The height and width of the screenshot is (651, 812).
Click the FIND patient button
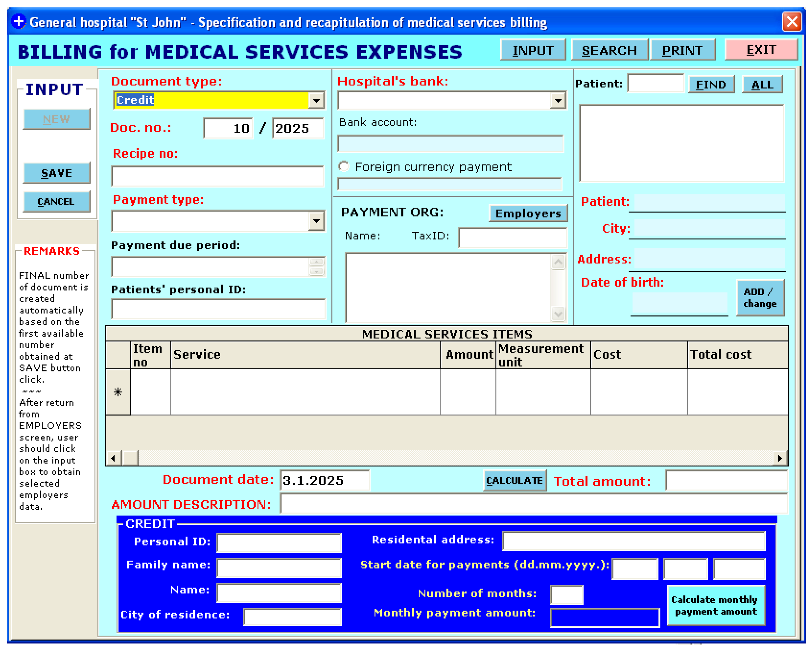711,84
